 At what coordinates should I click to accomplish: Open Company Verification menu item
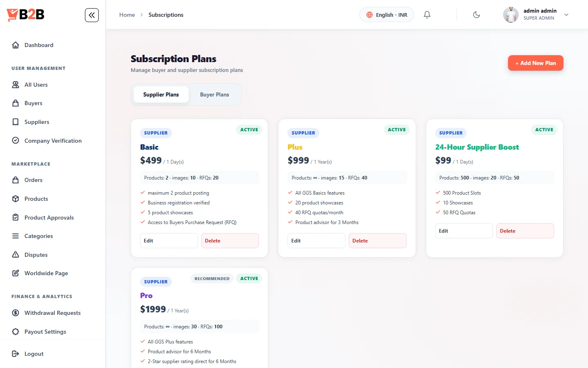(53, 141)
